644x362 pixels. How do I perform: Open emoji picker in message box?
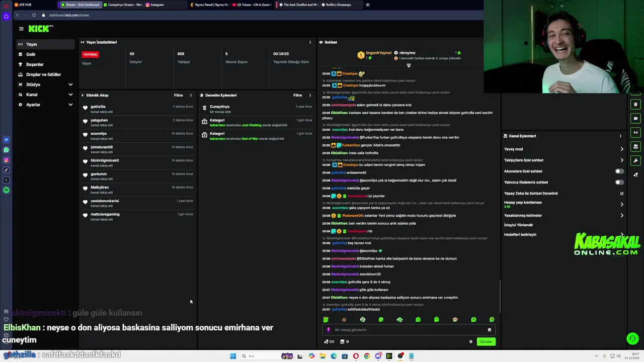(489, 330)
